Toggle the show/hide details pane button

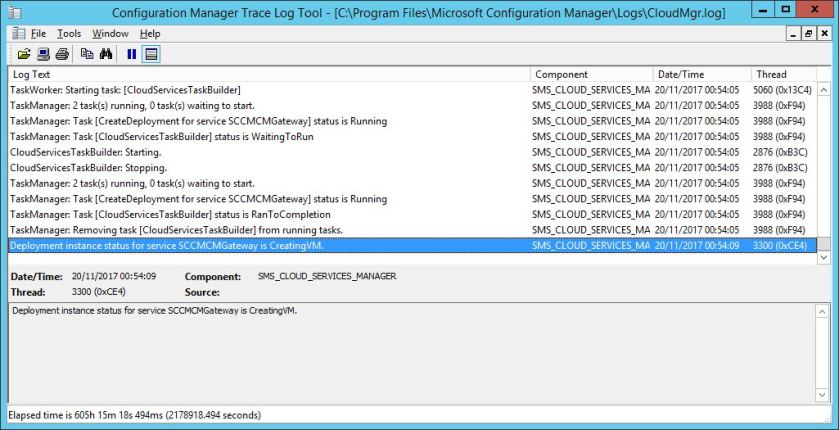(151, 54)
